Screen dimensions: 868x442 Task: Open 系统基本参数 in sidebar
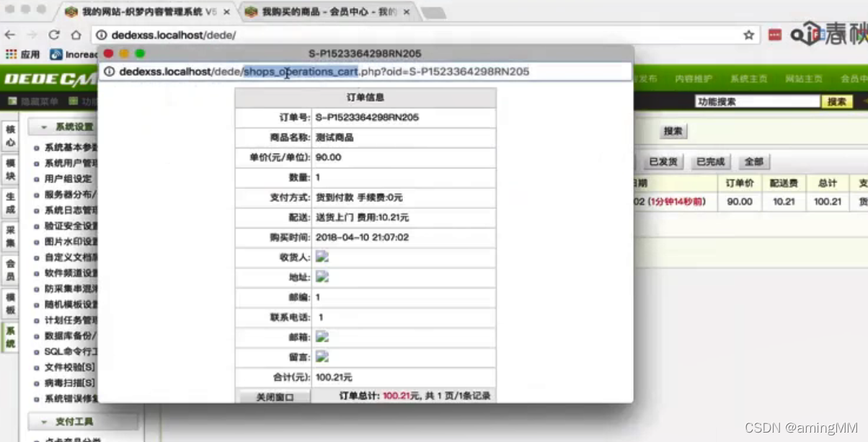click(71, 147)
